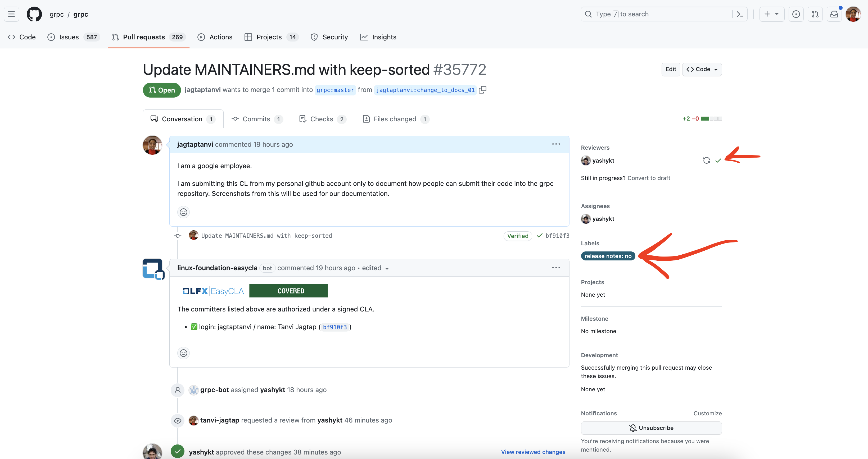Click the release notes: no label

click(x=608, y=256)
